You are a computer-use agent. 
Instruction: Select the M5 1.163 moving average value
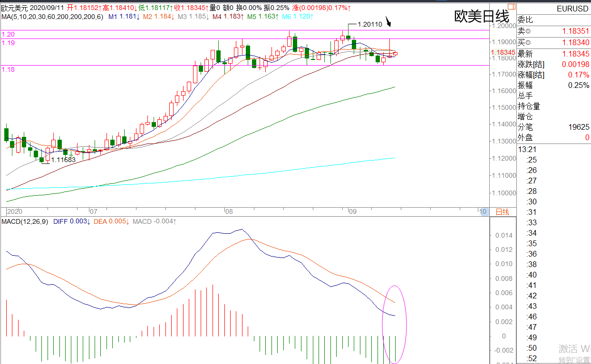(262, 17)
